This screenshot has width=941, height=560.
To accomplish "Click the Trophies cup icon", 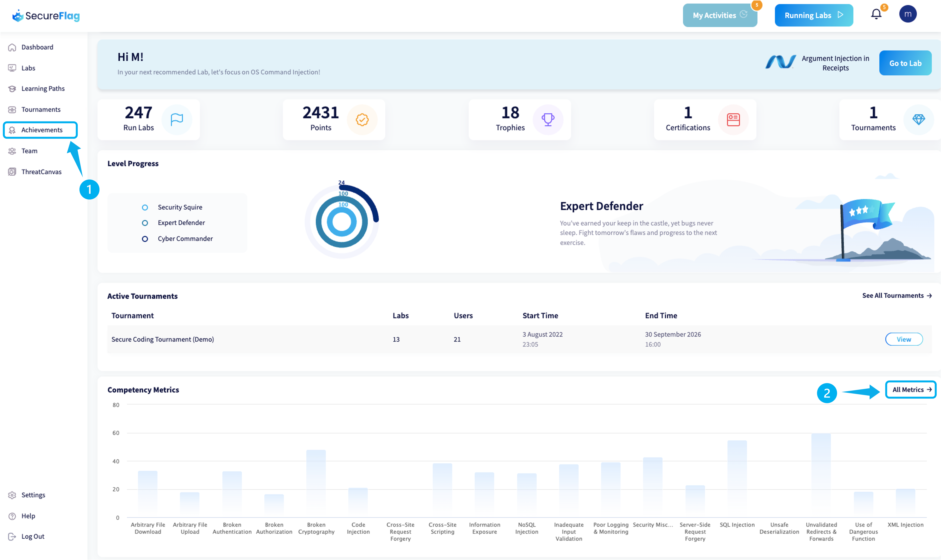I will tap(548, 120).
